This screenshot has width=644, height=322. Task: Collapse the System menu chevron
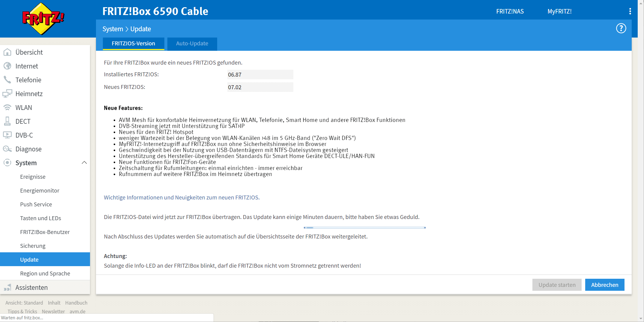pos(84,163)
